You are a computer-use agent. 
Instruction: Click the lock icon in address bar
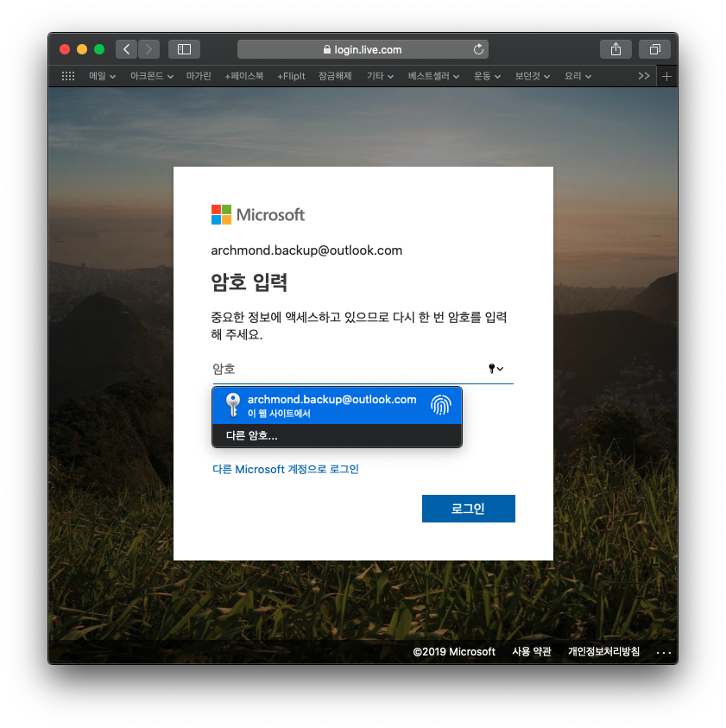pos(327,49)
